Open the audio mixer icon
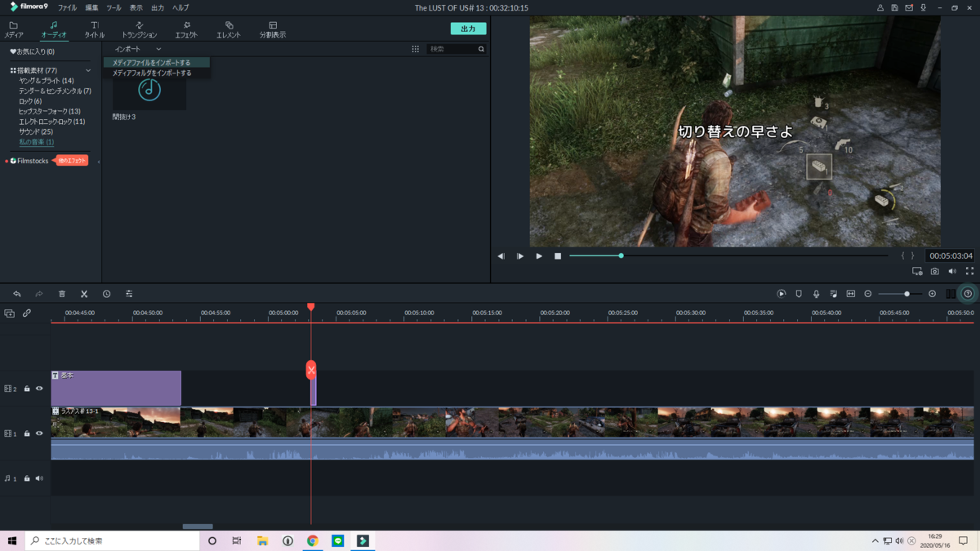The width and height of the screenshot is (980, 551). tap(833, 294)
